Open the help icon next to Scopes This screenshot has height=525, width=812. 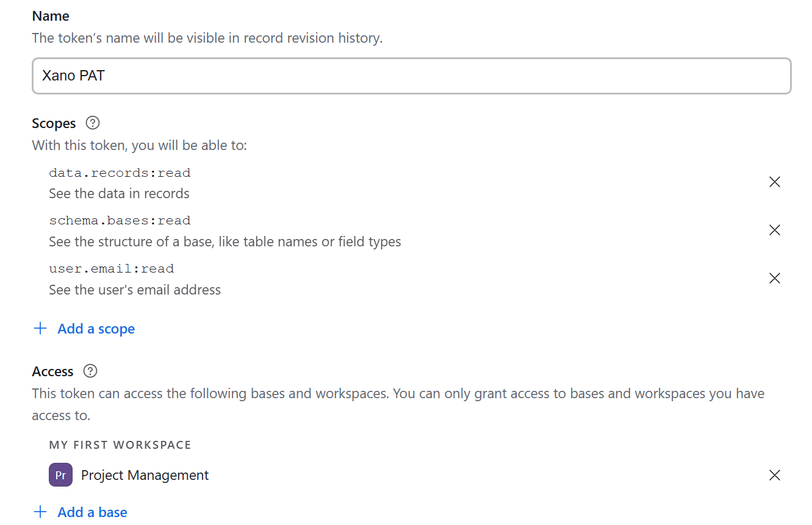click(x=93, y=123)
